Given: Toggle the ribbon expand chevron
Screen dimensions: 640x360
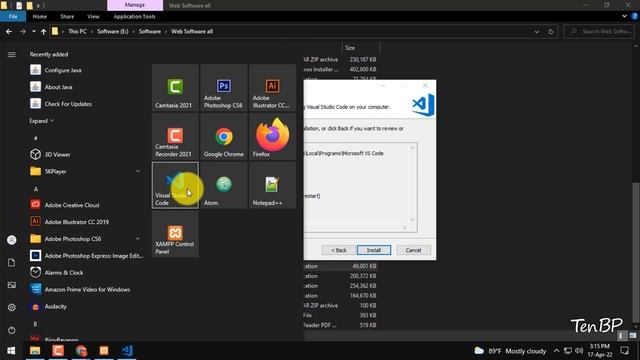Looking at the screenshot, I should tap(624, 16).
